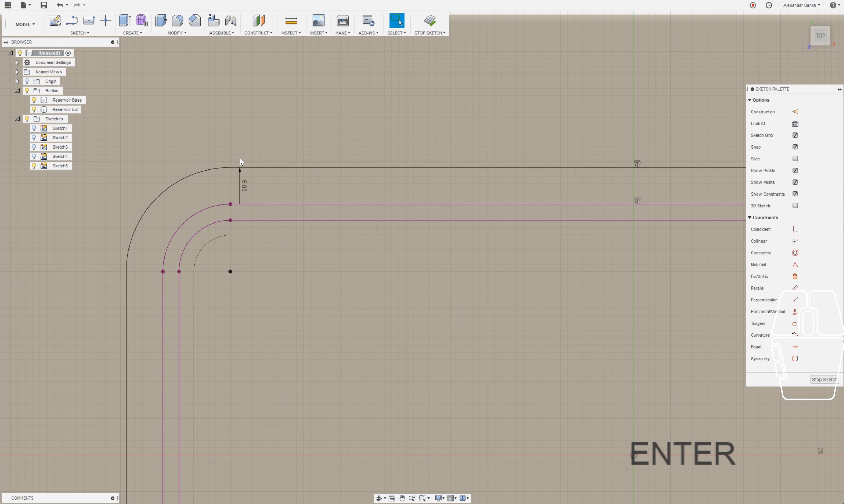
Task: Click the Create Sketch icon
Action: click(55, 21)
